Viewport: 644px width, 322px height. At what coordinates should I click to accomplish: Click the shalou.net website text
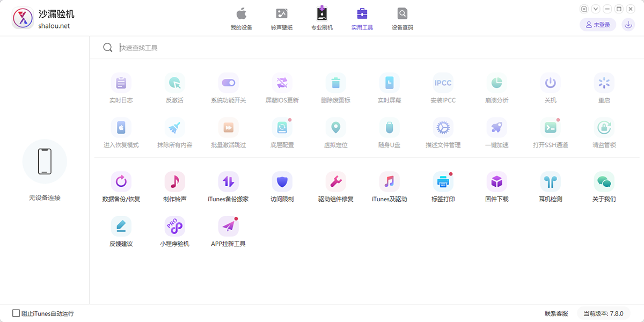(54, 26)
